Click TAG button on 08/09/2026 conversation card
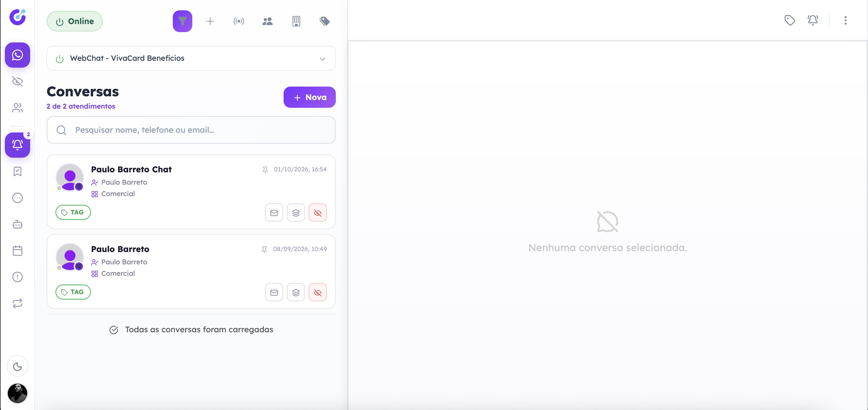The width and height of the screenshot is (868, 410). point(73,292)
